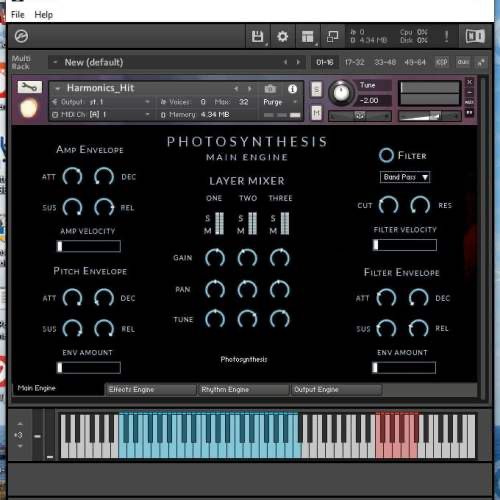Image resolution: width=500 pixels, height=500 pixels.
Task: Mute the instrument with M button
Action: tap(316, 113)
